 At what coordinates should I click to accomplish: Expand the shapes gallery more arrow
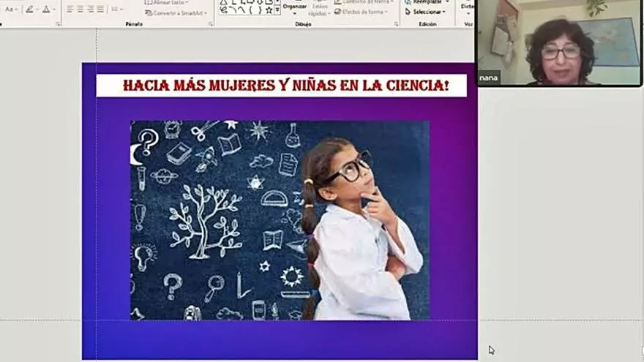pyautogui.click(x=277, y=11)
